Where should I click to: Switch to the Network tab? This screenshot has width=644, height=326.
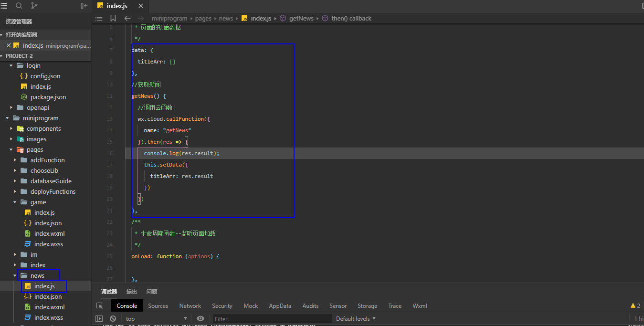(190, 306)
